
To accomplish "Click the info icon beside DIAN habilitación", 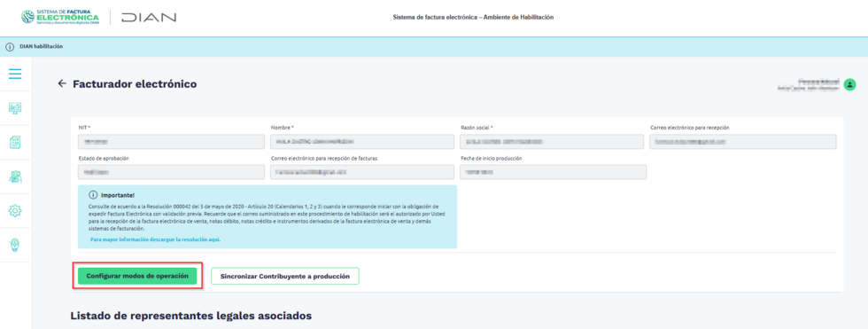I will coord(10,47).
